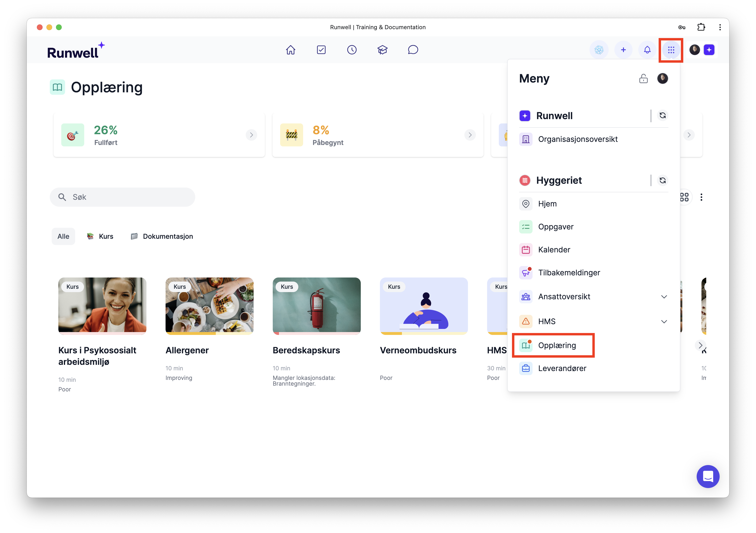Switch organization with Runwell refresh icon
756x533 pixels.
[662, 116]
